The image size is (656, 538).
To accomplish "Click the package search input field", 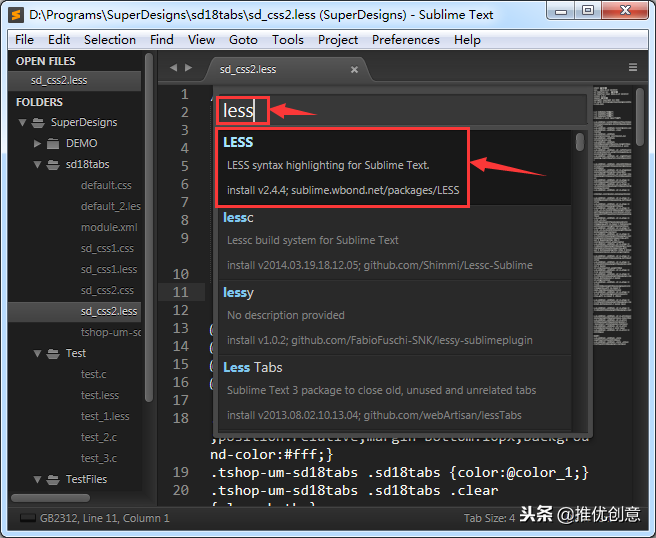I will [x=402, y=110].
